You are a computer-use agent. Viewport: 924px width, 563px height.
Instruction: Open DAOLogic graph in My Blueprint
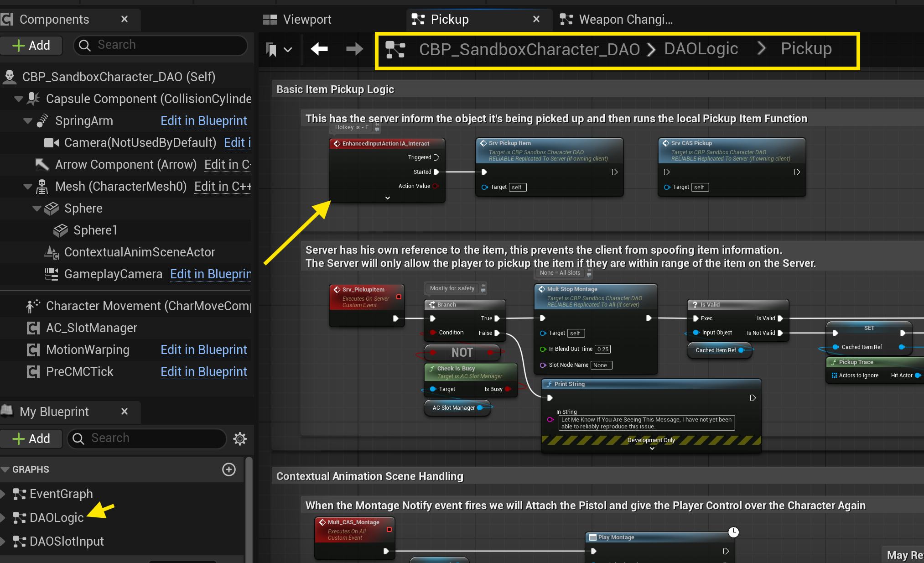pos(57,517)
